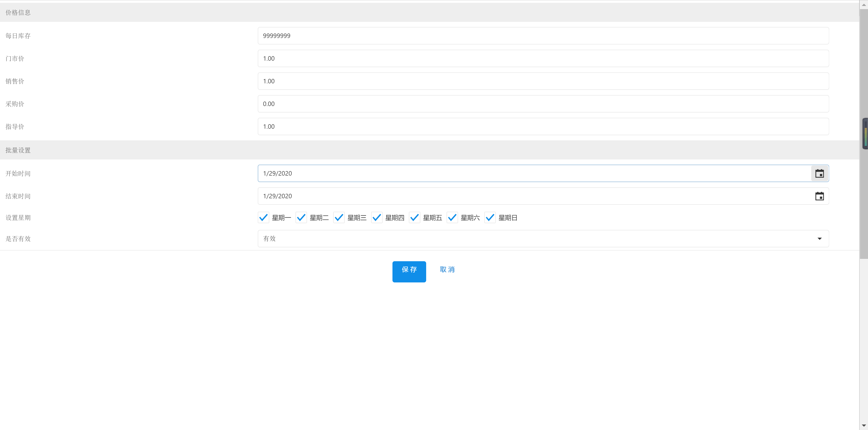Toggle the 星期三 checkbox
Image resolution: width=868 pixels, height=430 pixels.
(339, 218)
